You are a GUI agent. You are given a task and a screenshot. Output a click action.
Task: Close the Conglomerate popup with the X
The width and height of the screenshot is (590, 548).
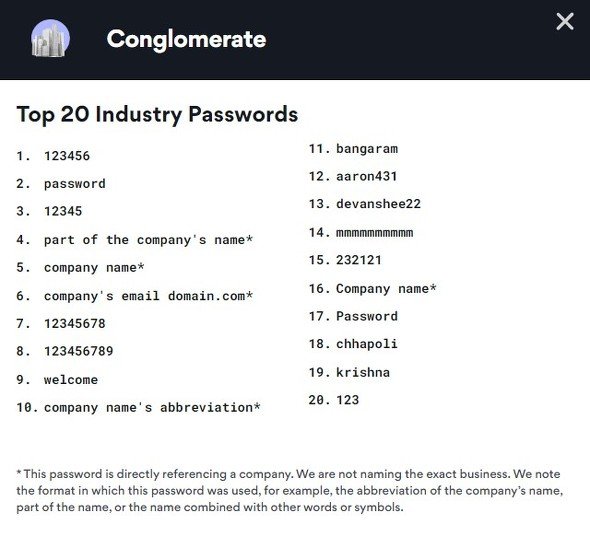coord(565,21)
